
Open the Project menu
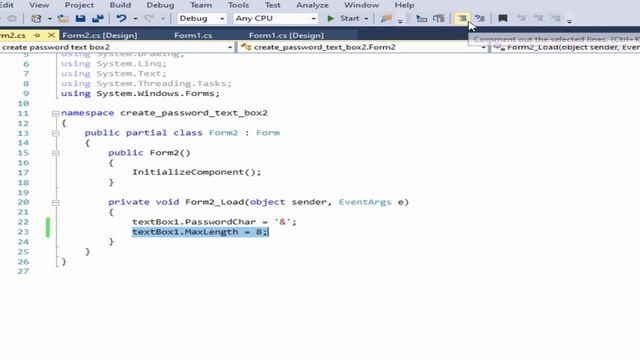coord(79,5)
